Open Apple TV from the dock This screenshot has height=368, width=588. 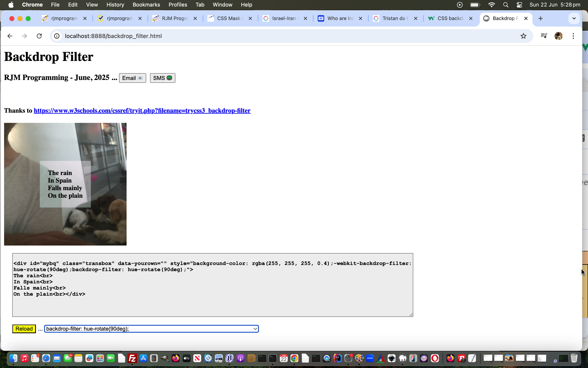click(186, 358)
